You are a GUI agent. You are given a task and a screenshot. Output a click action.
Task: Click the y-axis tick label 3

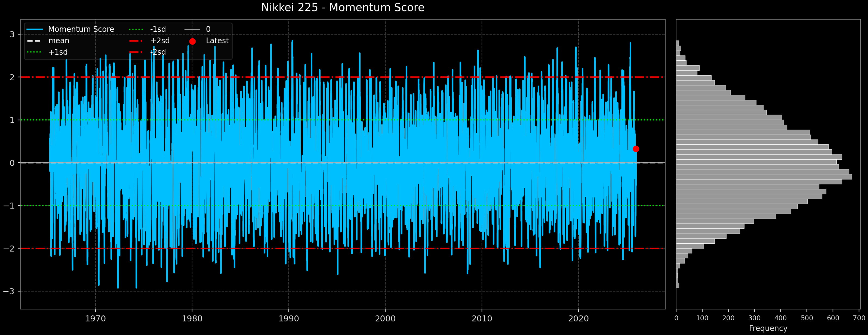click(x=12, y=34)
